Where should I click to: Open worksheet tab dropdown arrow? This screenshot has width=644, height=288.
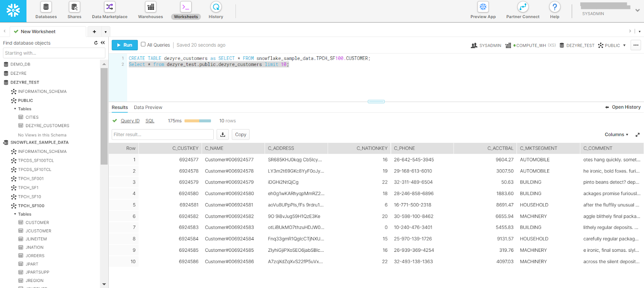coord(105,32)
